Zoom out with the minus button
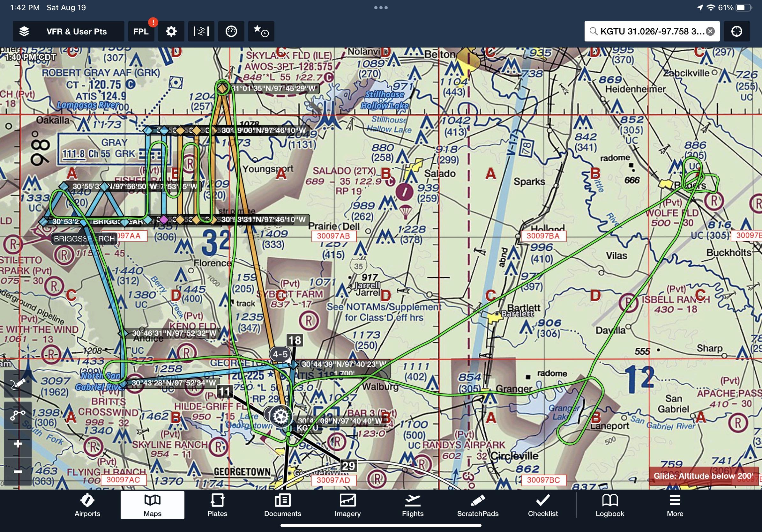Screen dimensions: 762x532 tap(18, 471)
